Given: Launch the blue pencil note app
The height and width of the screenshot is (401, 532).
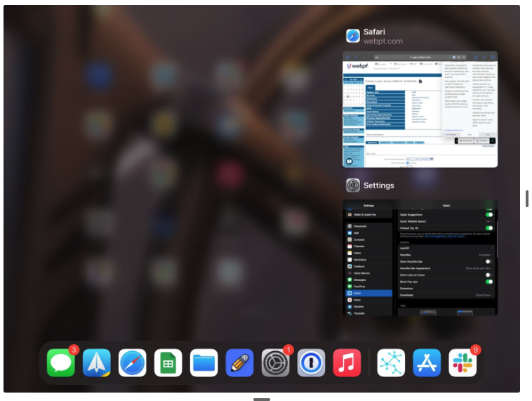Looking at the screenshot, I should pos(239,362).
